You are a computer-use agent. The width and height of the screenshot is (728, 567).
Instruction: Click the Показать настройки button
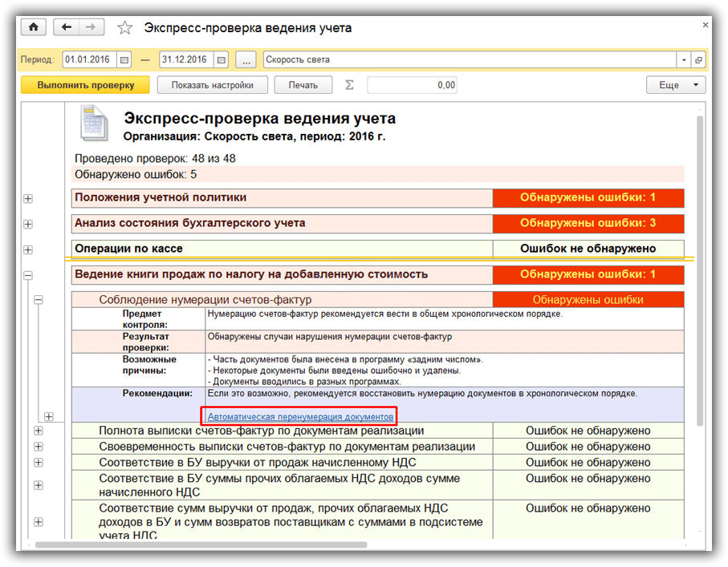point(212,85)
